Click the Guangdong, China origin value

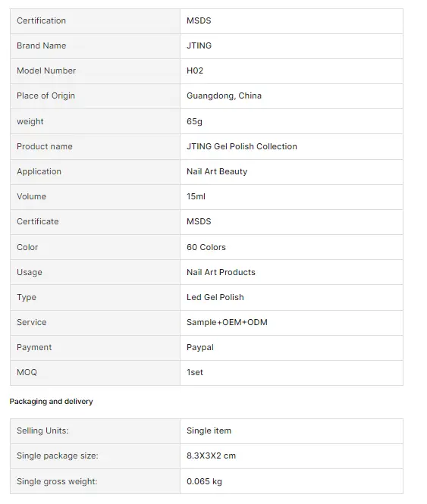tap(224, 95)
